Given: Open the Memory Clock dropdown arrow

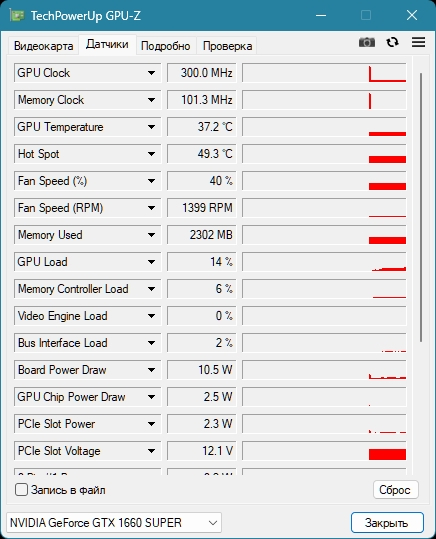Looking at the screenshot, I should click(x=151, y=100).
